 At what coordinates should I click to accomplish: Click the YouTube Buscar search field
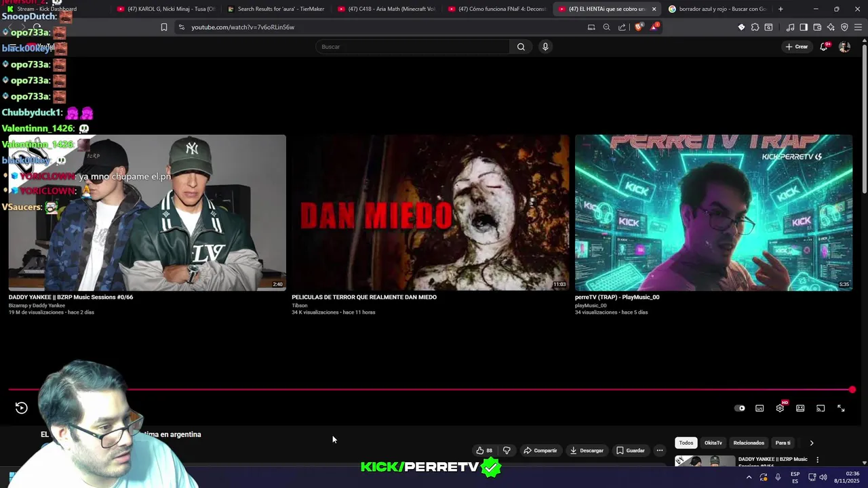click(412, 47)
